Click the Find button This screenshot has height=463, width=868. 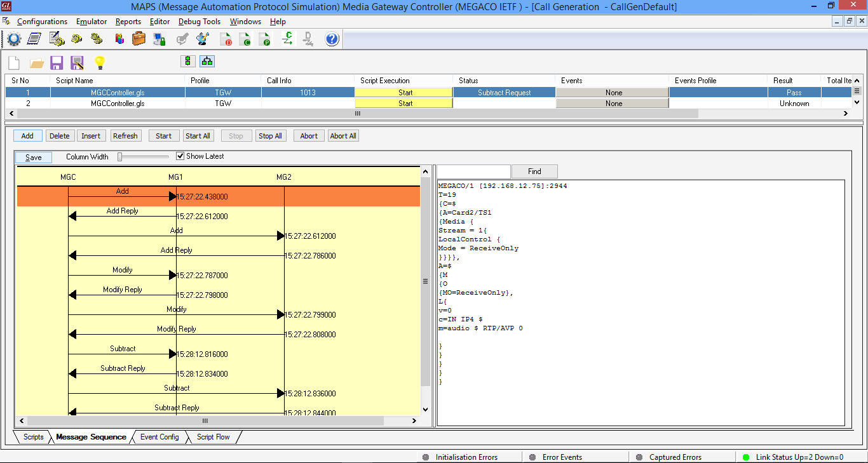(534, 171)
